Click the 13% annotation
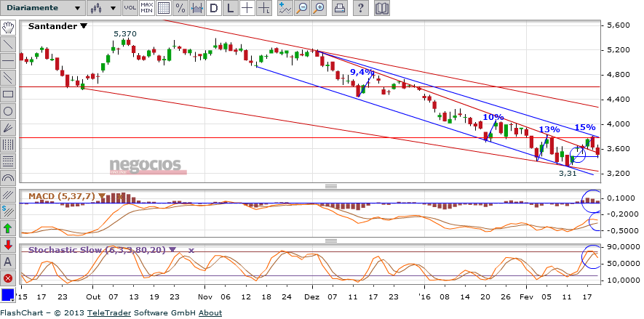This screenshot has width=644, height=319. click(549, 129)
